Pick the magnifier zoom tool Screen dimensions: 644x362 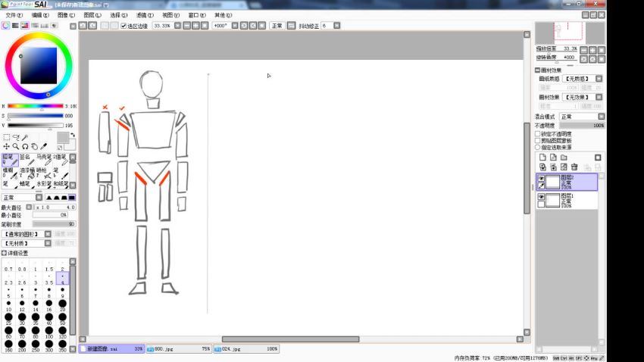pos(16,146)
